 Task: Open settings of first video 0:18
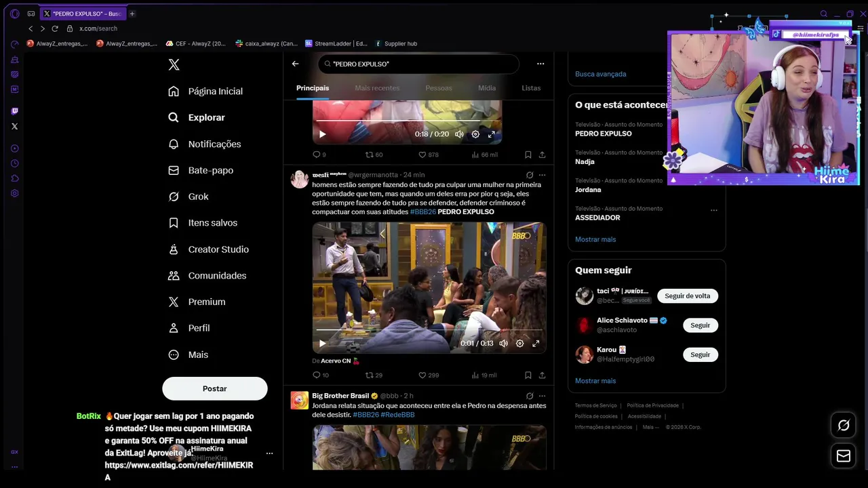click(x=475, y=134)
